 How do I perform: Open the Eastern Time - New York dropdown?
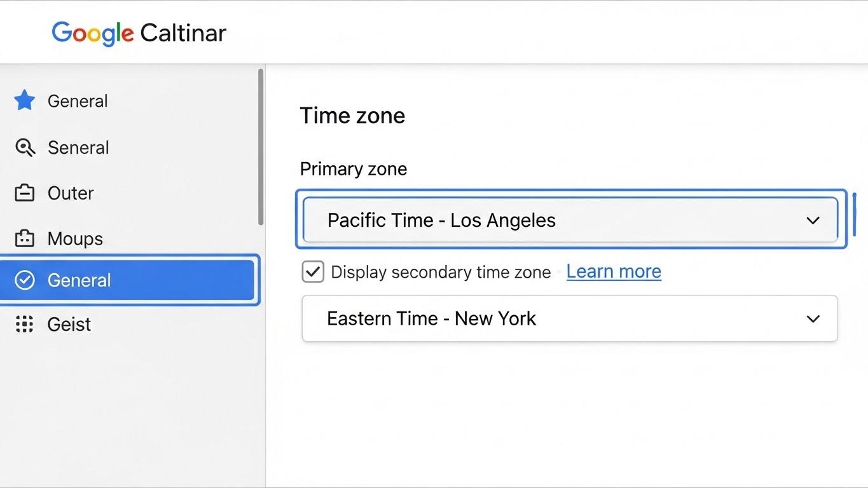(569, 318)
